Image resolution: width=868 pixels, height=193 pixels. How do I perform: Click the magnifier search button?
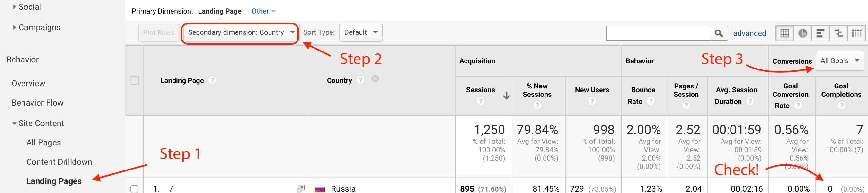click(718, 33)
